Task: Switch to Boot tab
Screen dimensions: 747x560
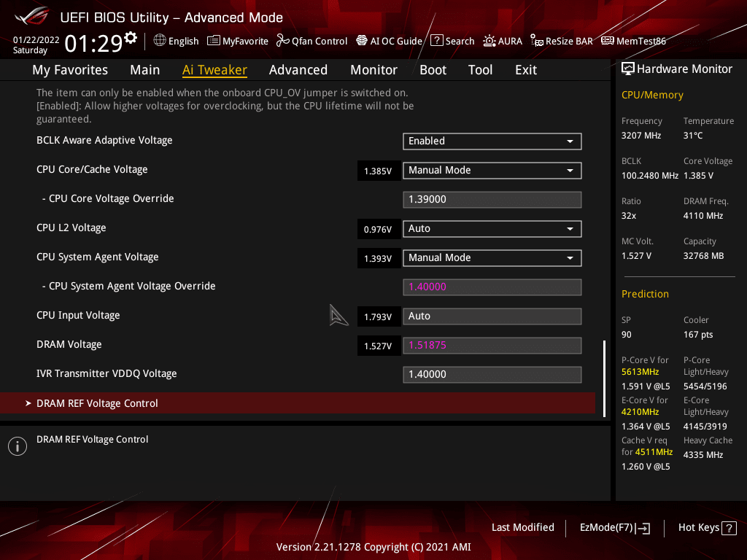Action: [433, 70]
